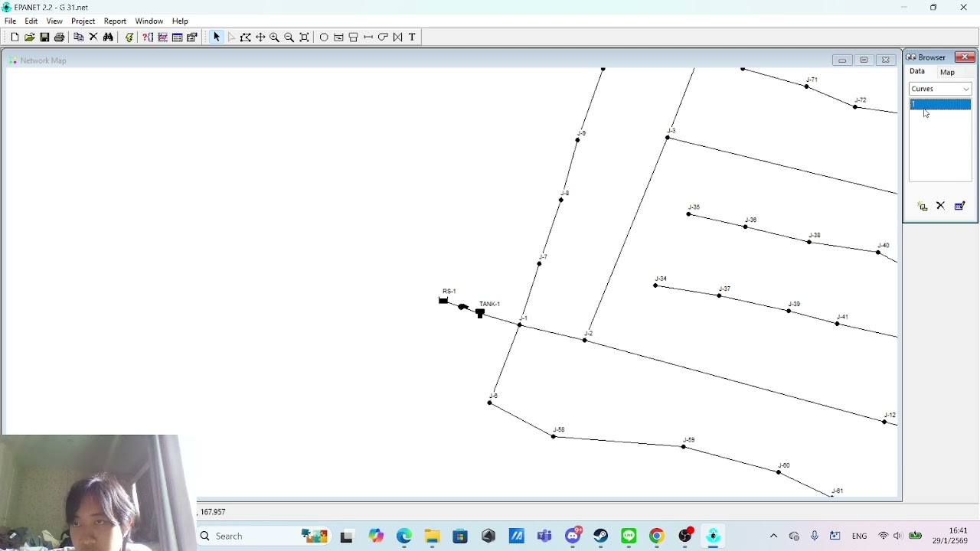Image resolution: width=980 pixels, height=551 pixels.
Task: Click the Graph toolbar icon
Action: pyautogui.click(x=162, y=37)
